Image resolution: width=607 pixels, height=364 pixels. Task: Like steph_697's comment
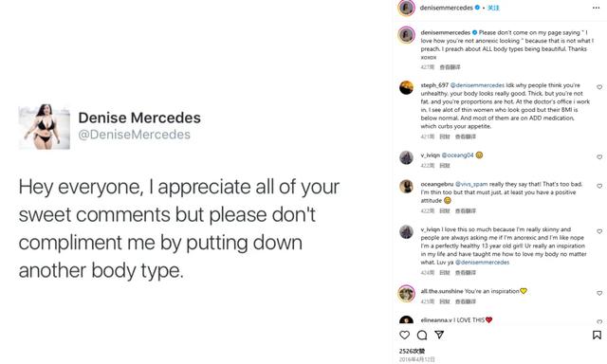[599, 87]
